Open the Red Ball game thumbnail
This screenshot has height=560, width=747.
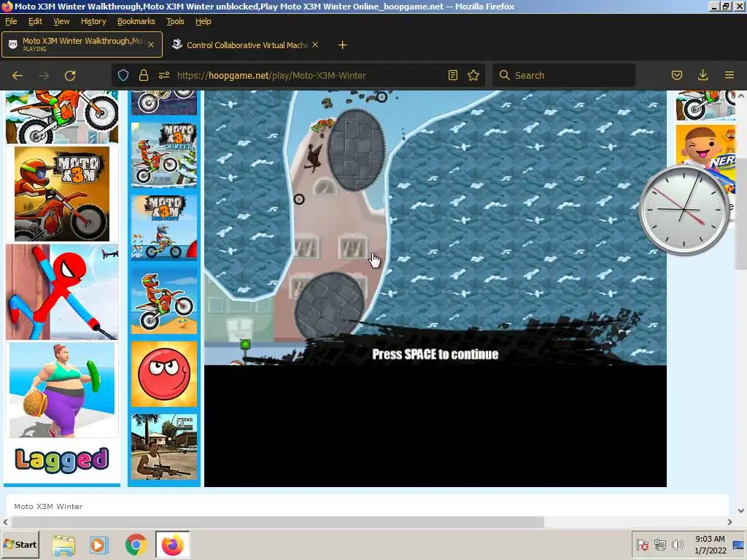(164, 374)
